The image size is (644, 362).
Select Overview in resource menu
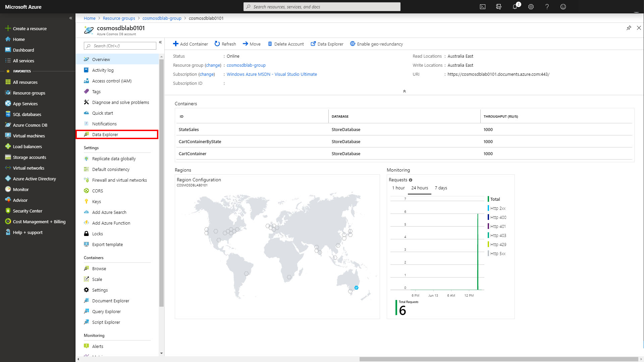tap(117, 59)
